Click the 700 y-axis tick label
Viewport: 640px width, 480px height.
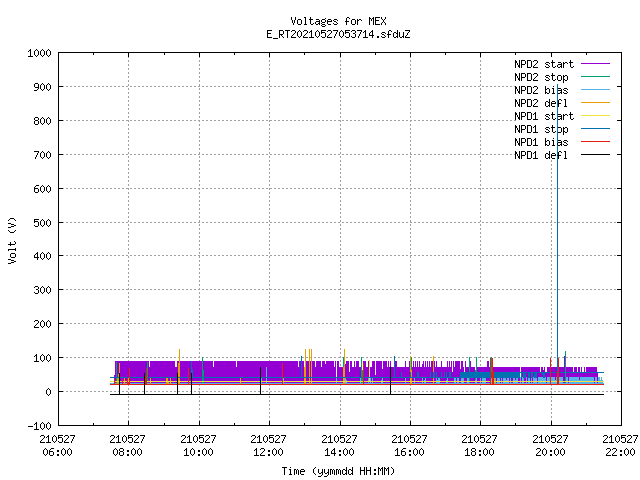42,155
